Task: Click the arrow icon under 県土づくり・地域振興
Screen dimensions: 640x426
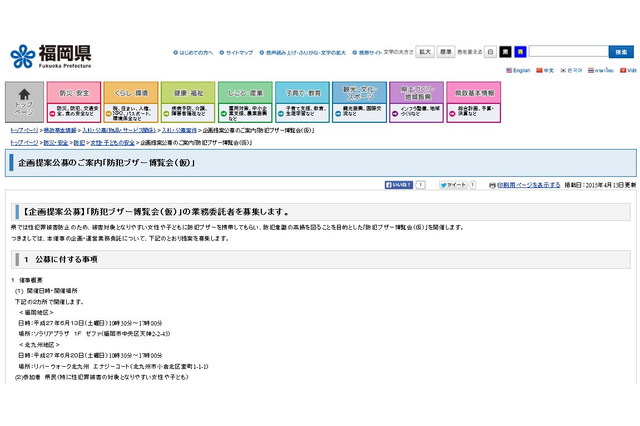Action: (395, 113)
